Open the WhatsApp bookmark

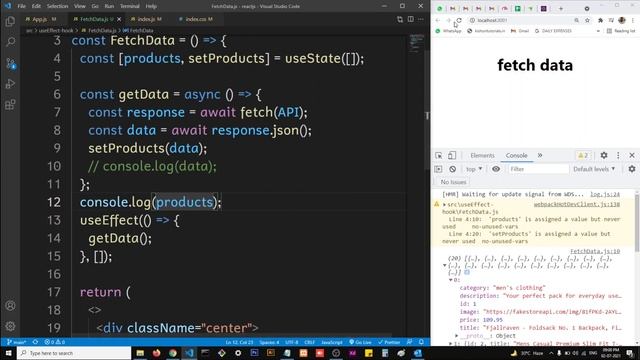[448, 31]
